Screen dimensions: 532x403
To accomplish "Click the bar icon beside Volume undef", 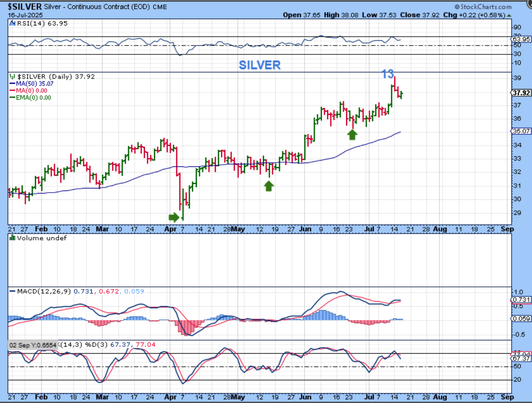I will pos(13,238).
